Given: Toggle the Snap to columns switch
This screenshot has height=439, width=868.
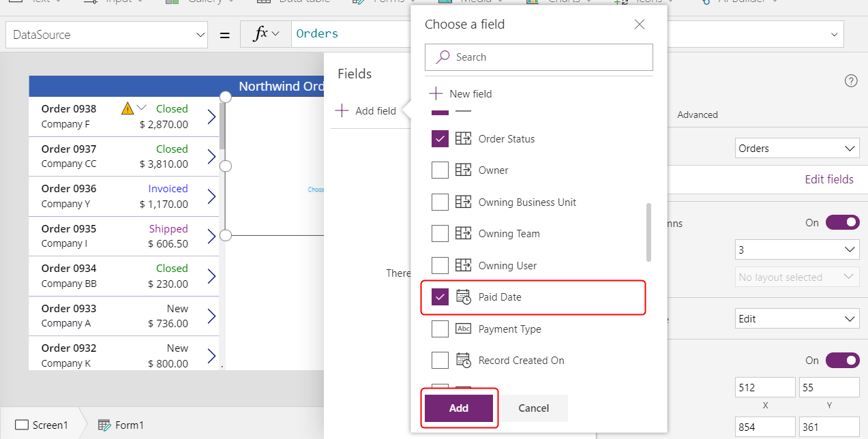Looking at the screenshot, I should click(842, 223).
